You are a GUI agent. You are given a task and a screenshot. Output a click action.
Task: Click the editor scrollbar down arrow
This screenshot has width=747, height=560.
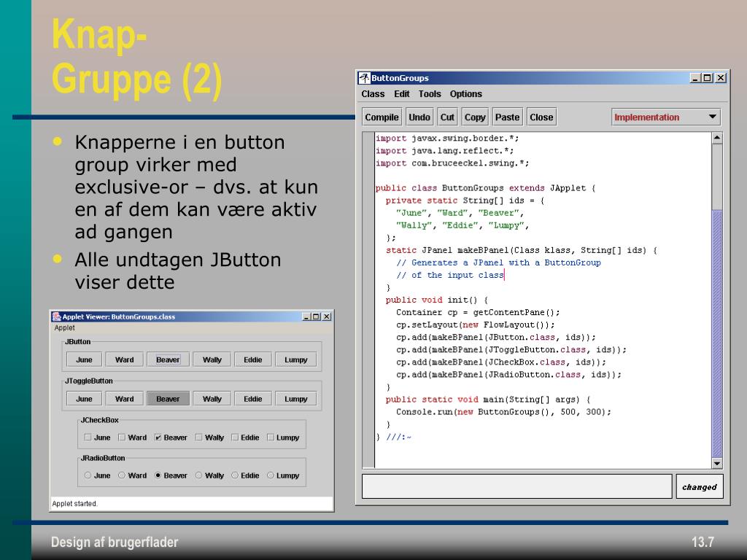[x=717, y=463]
